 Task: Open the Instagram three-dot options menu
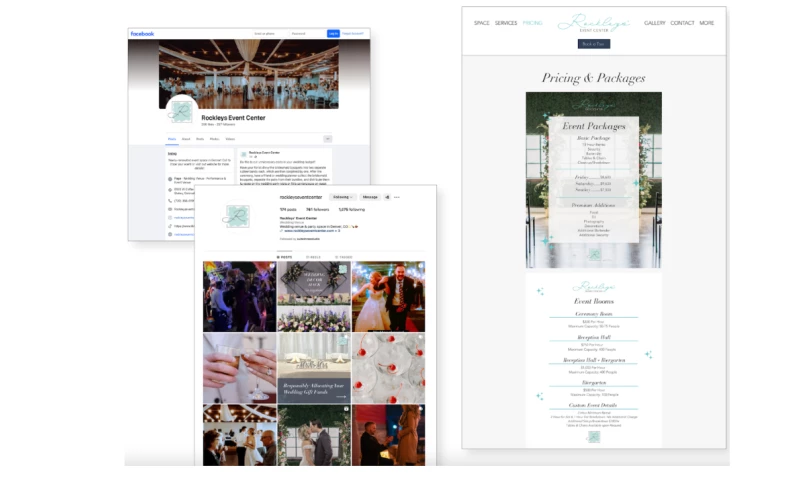397,197
